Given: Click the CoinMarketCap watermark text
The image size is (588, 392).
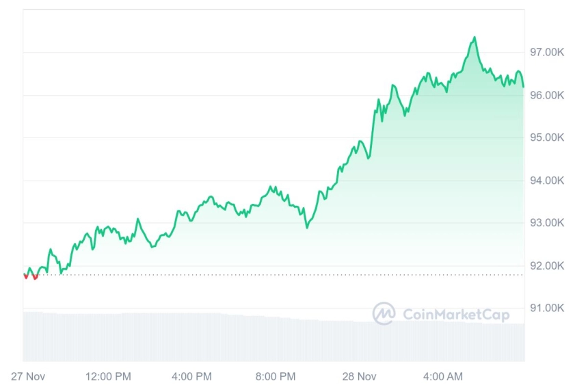Looking at the screenshot, I should 456,314.
